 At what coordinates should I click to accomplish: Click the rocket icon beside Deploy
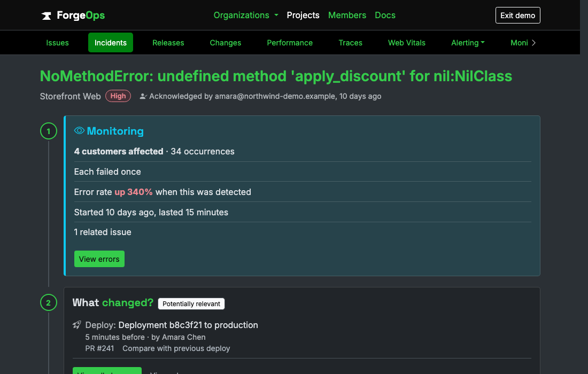point(76,324)
